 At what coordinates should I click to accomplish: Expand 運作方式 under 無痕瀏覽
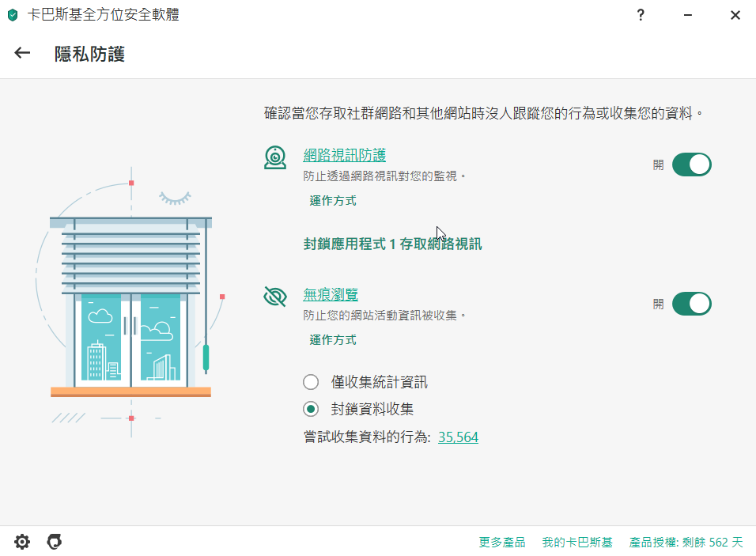[x=333, y=340]
